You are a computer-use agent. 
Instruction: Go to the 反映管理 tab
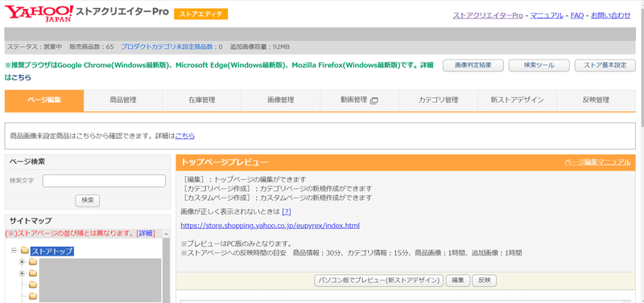pyautogui.click(x=596, y=100)
